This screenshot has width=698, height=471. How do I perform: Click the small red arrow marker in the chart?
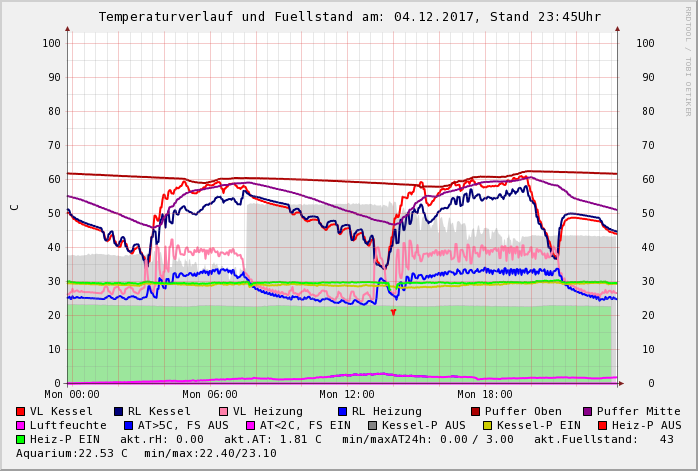pyautogui.click(x=393, y=313)
